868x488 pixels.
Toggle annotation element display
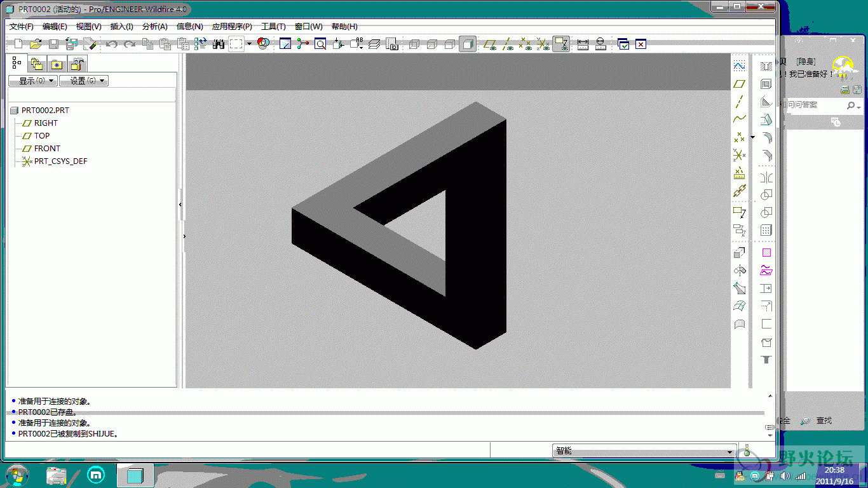[561, 44]
